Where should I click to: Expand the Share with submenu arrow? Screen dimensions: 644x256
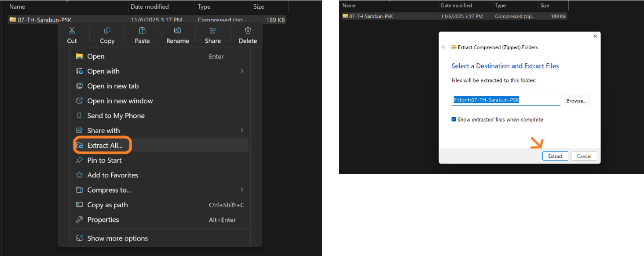pyautogui.click(x=241, y=130)
